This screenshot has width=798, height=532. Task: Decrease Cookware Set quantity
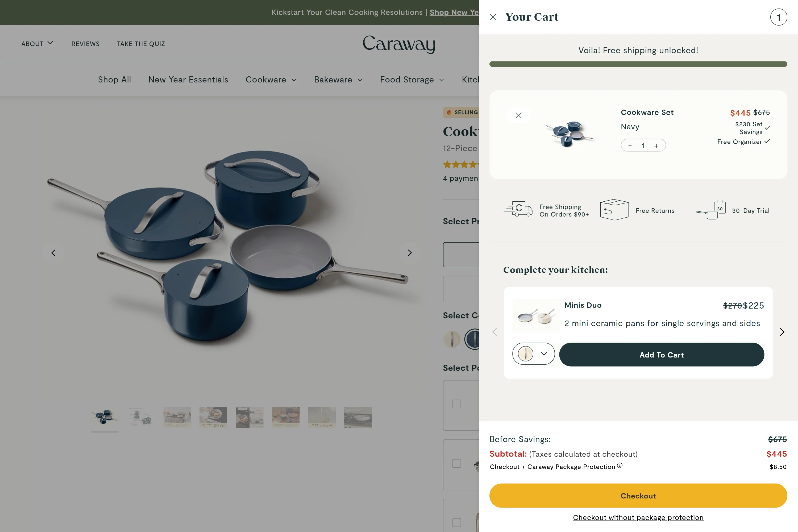point(630,146)
